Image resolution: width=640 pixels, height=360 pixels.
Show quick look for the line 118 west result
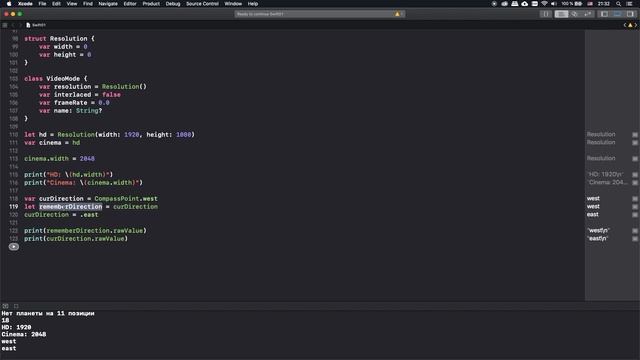[635, 198]
